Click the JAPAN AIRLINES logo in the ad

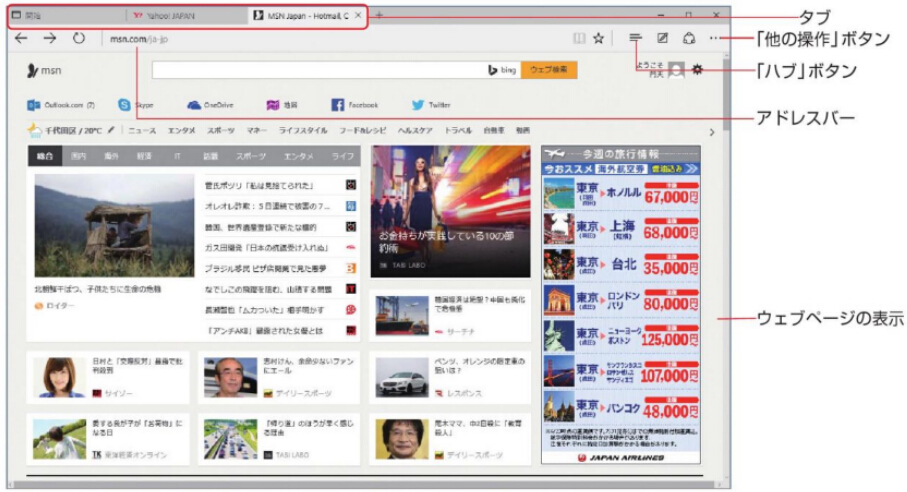pos(621,457)
